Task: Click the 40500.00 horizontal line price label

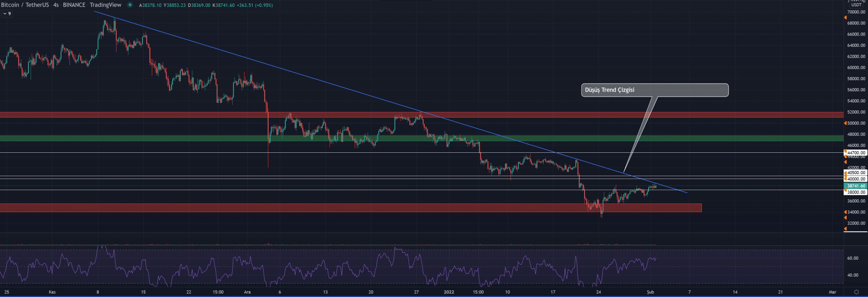Action: tap(856, 173)
